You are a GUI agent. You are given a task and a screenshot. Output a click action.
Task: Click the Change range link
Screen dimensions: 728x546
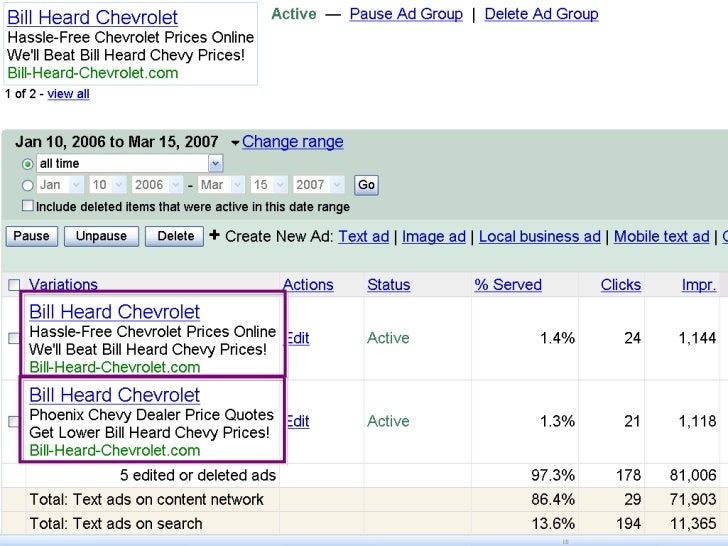point(292,142)
